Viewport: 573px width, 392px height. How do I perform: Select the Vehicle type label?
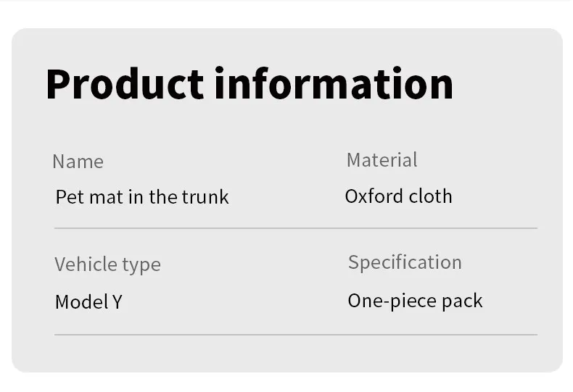point(108,265)
